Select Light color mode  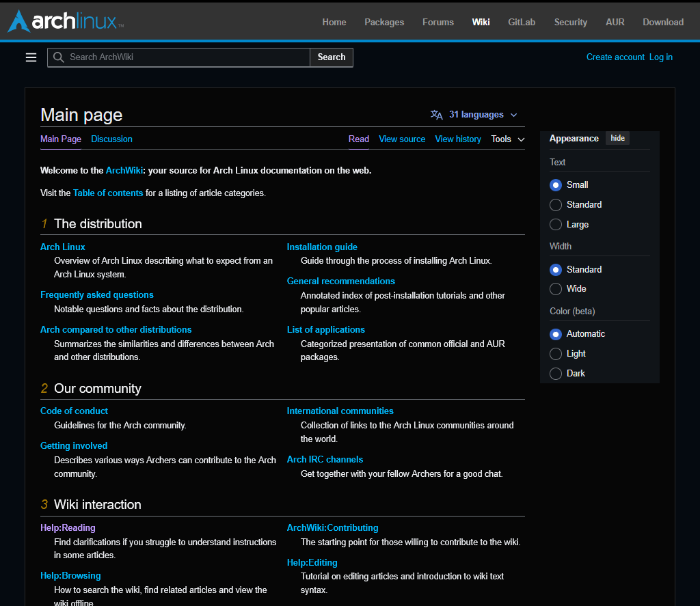tap(556, 354)
